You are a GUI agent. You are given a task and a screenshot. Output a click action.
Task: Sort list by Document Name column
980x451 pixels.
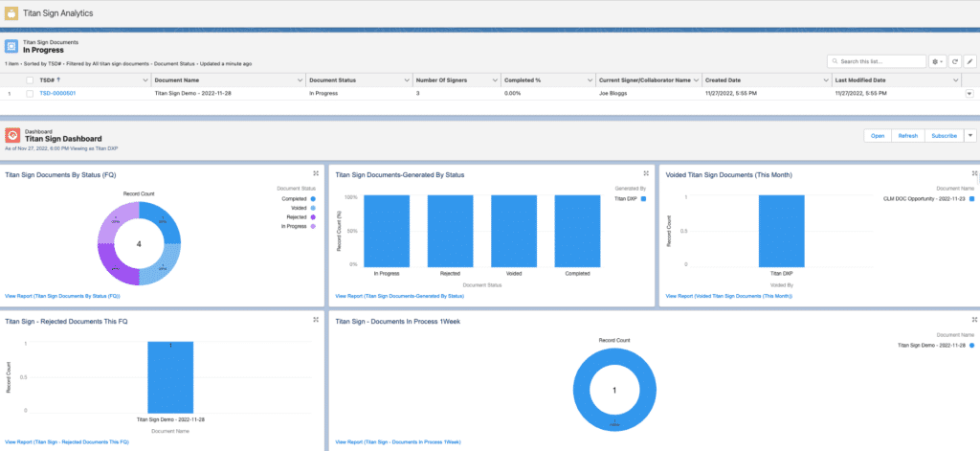click(x=177, y=80)
